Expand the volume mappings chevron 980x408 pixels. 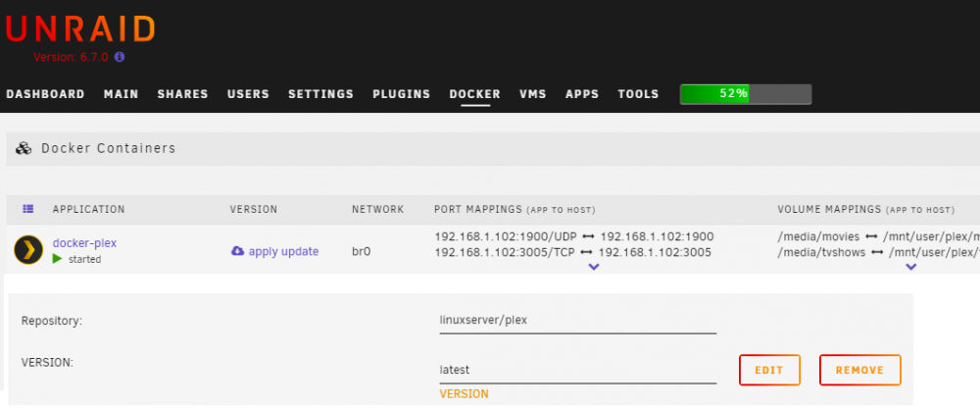tap(911, 267)
